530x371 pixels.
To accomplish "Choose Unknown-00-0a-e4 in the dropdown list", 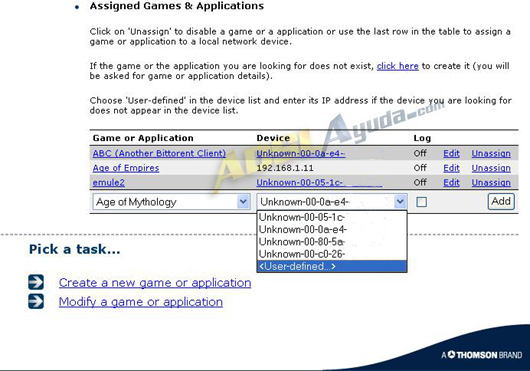I will (x=332, y=230).
